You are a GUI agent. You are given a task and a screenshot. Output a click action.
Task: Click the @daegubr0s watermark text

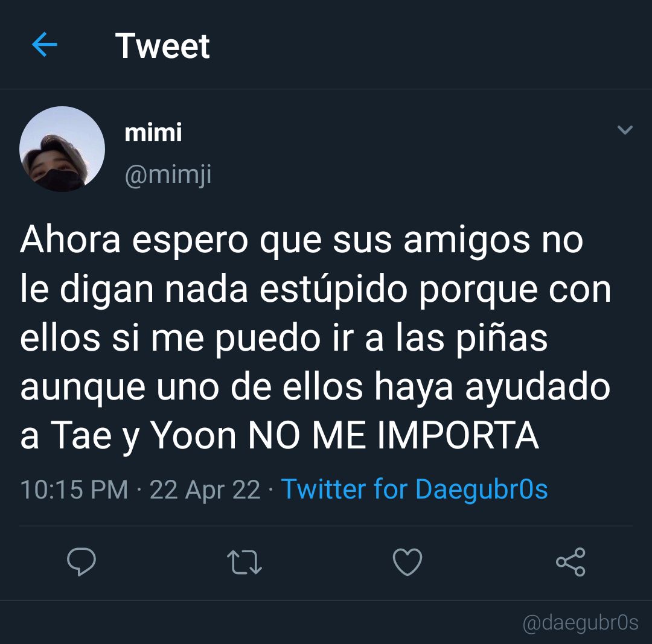580,623
